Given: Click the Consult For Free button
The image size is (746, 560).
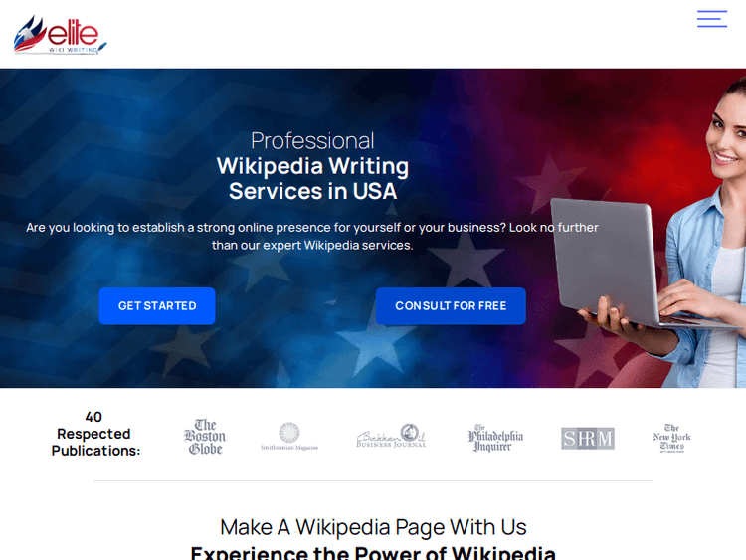Looking at the screenshot, I should tap(451, 306).
